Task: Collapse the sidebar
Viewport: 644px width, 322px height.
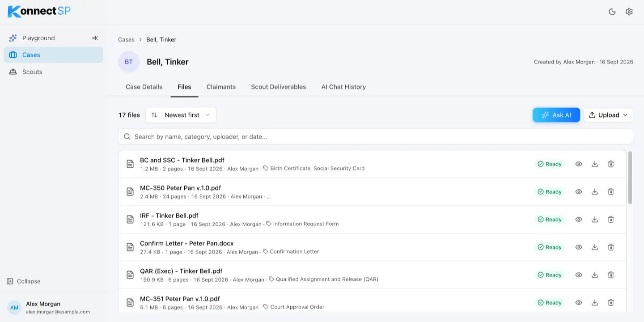Action: [24, 281]
